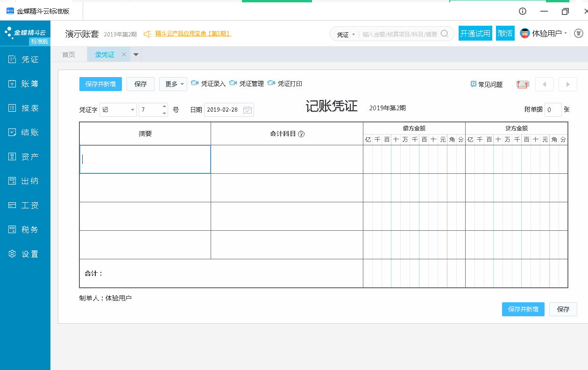Expand the 更多 dropdown menu
This screenshot has width=588, height=370.
tap(172, 84)
